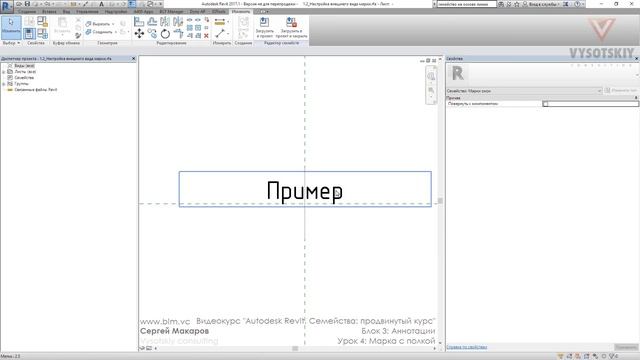
Task: Select the Copy tool icon
Action: click(152, 33)
